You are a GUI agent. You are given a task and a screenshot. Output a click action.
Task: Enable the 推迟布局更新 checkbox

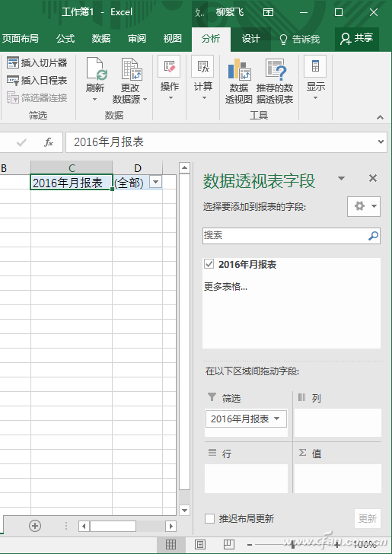pyautogui.click(x=209, y=518)
